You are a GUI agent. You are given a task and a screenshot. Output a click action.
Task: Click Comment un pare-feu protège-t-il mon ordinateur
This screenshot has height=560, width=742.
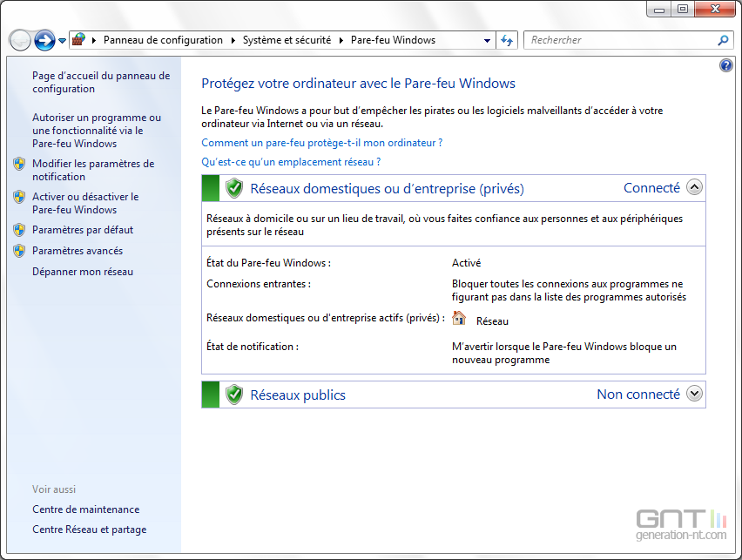(x=321, y=143)
